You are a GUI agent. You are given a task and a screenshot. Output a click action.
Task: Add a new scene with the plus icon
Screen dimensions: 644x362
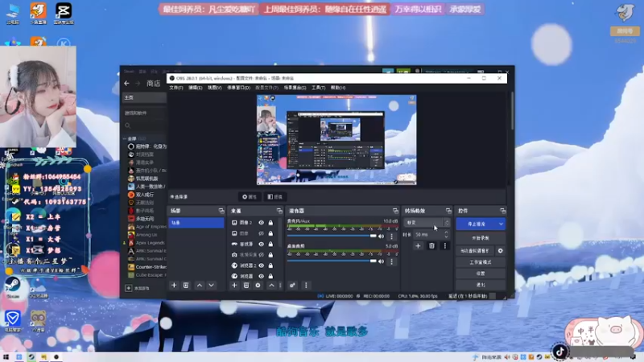[174, 286]
